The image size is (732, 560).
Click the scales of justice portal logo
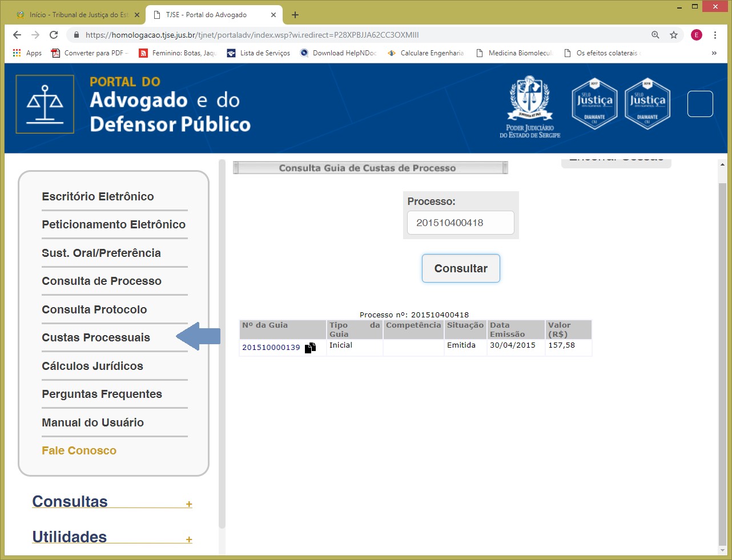(x=45, y=104)
